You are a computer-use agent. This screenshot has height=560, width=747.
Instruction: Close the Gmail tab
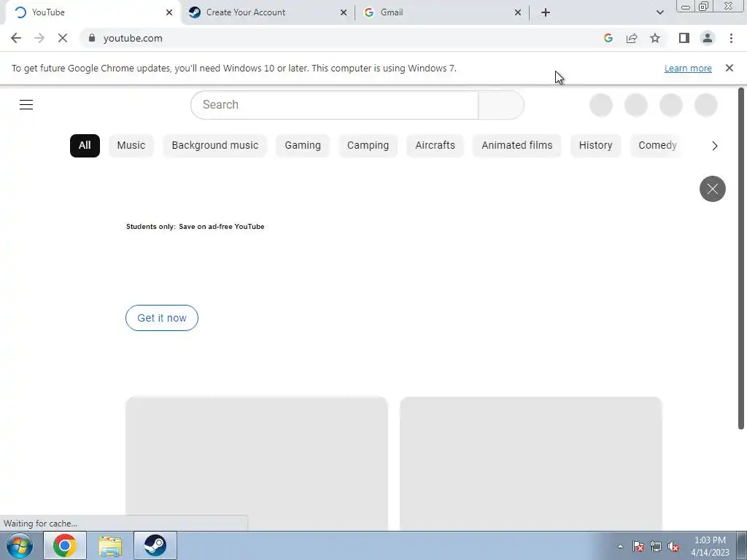pyautogui.click(x=518, y=12)
